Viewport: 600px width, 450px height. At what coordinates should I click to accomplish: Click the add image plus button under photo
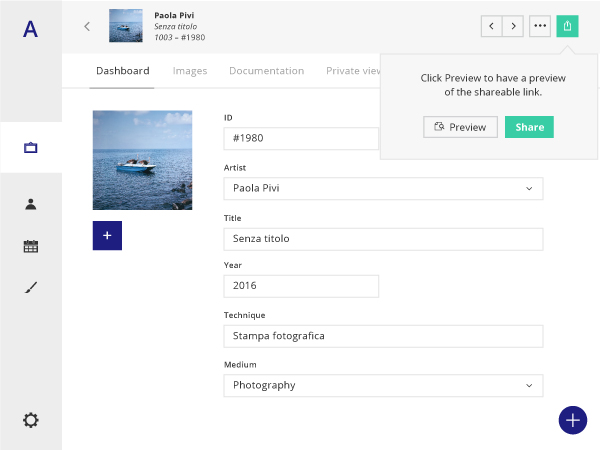point(107,235)
